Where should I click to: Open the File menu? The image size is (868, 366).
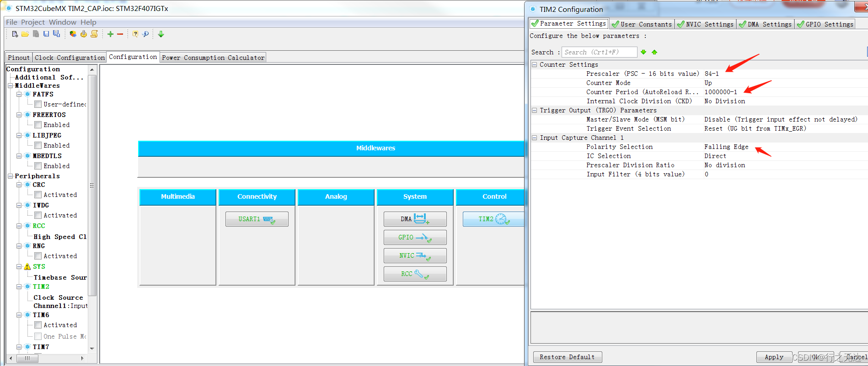pos(11,22)
